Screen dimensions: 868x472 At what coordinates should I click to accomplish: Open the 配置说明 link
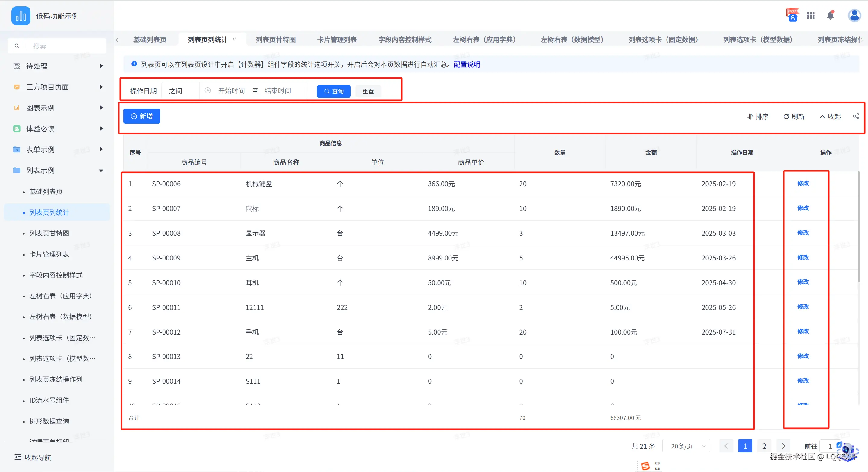467,64
